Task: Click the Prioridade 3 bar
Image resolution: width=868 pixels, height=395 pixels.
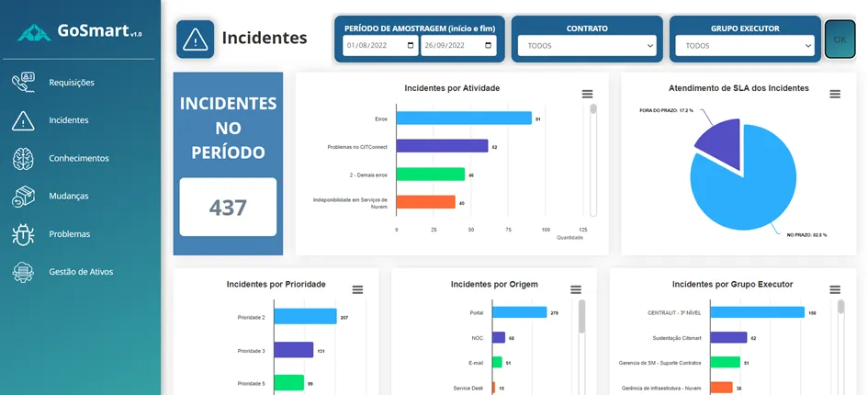Action: [x=293, y=350]
